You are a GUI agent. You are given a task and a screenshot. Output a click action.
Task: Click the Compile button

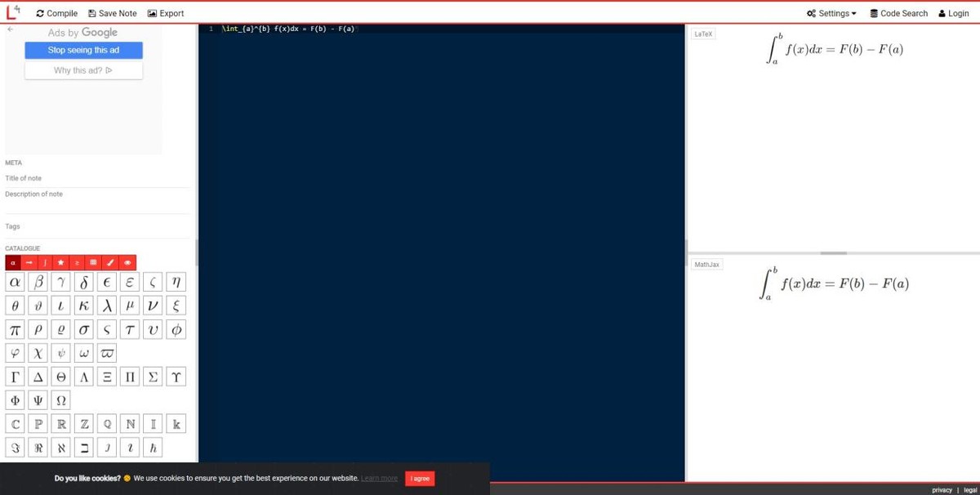57,13
